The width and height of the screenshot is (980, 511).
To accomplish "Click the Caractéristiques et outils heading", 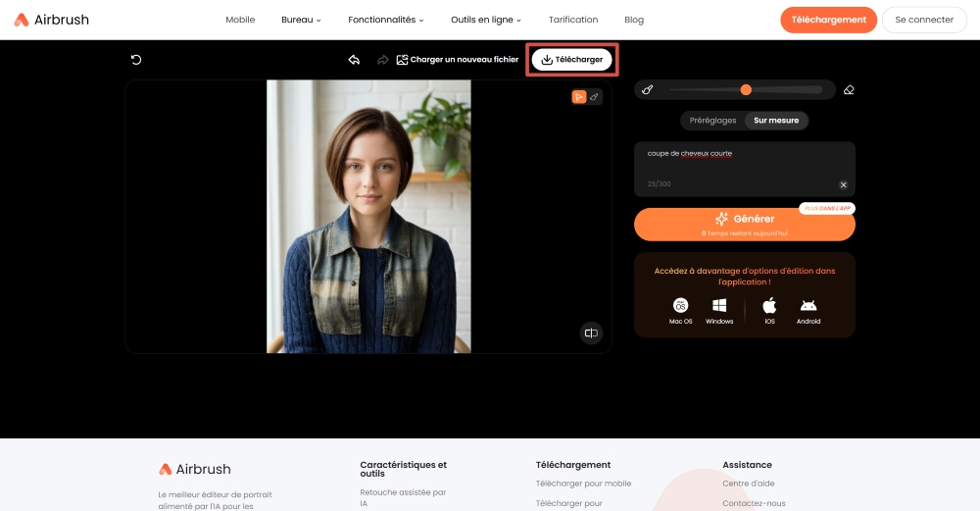I will pos(403,469).
